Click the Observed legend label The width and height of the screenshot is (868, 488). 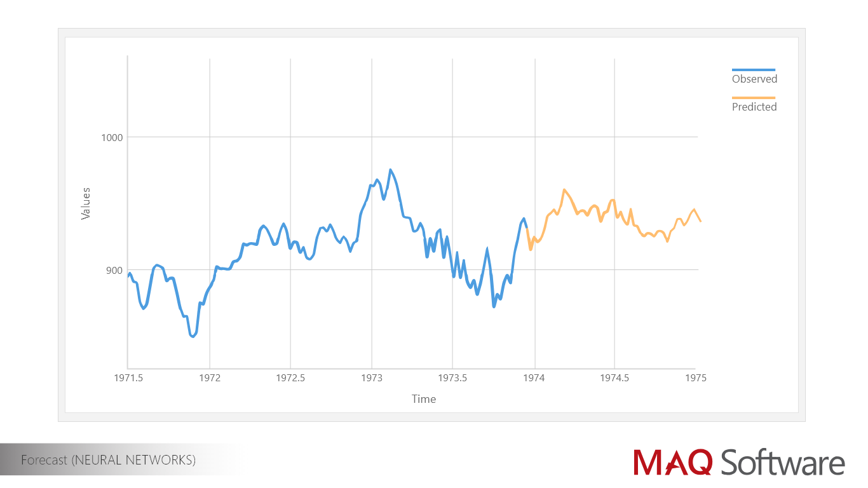[x=754, y=79]
